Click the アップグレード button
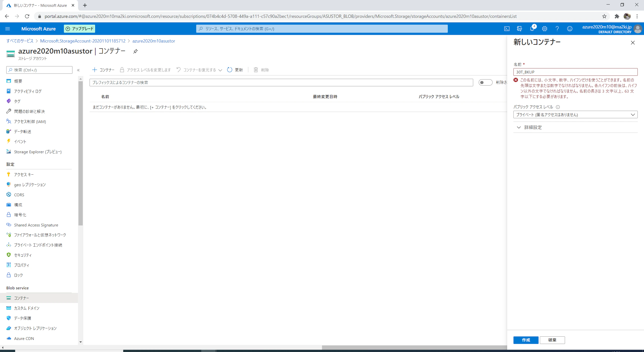Screen dimensions: 644x352 79,29
